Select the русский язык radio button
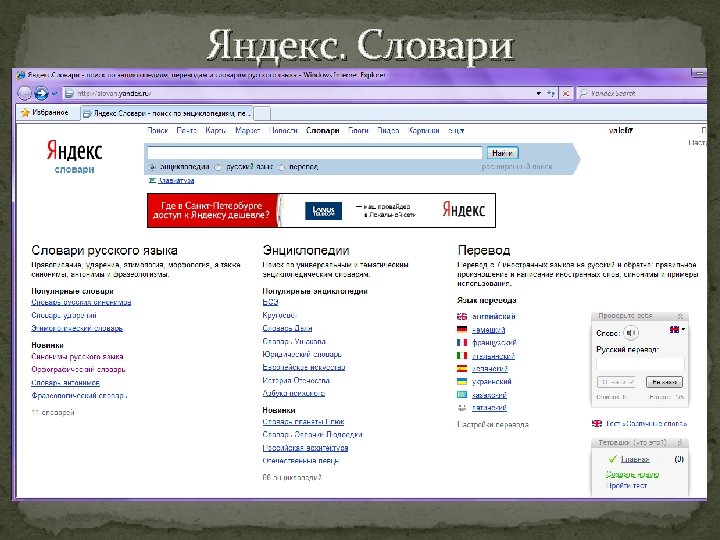720x540 pixels. pyautogui.click(x=219, y=167)
